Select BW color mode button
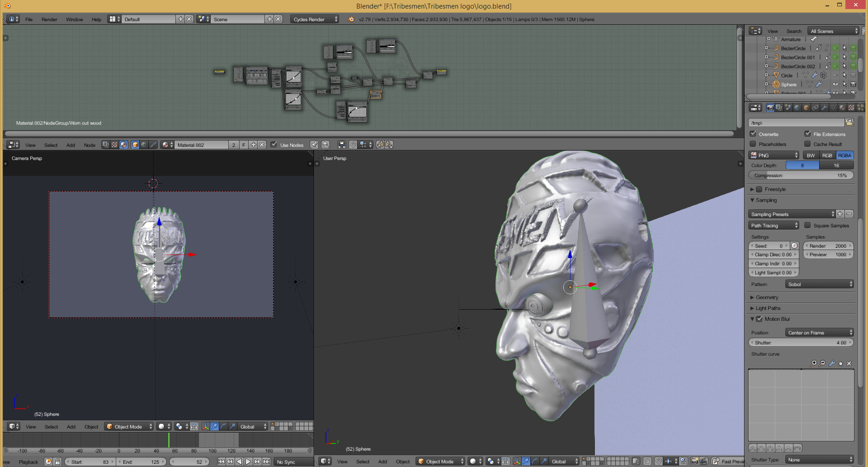Screen dimensions: 868x467 coord(811,155)
